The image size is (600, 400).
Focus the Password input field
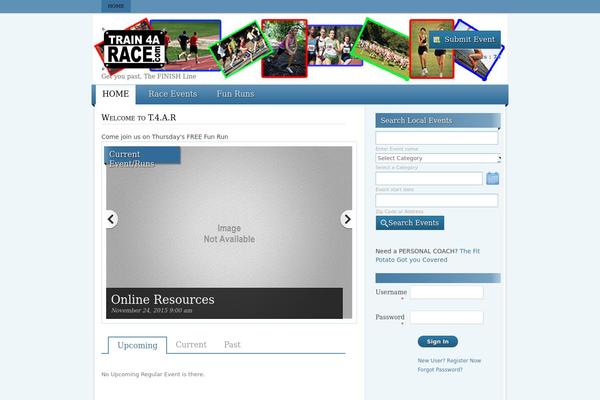(x=447, y=317)
